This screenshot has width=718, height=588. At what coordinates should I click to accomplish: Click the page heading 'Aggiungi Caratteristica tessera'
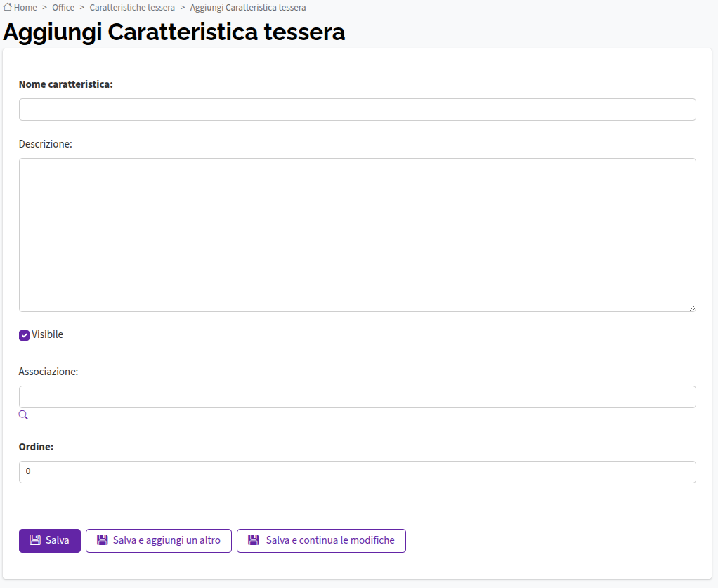pyautogui.click(x=174, y=32)
